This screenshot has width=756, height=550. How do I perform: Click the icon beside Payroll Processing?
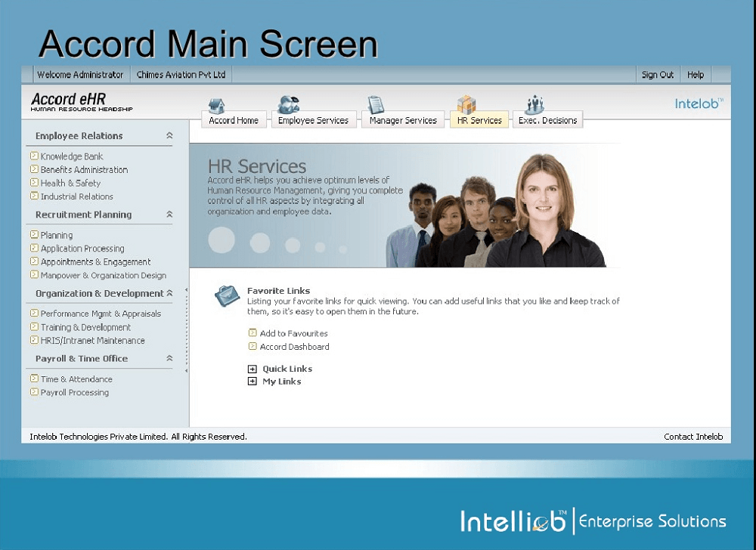click(34, 392)
